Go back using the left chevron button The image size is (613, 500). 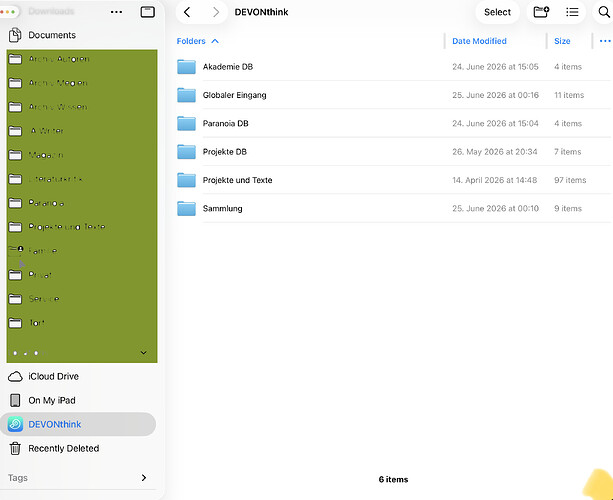click(x=187, y=12)
